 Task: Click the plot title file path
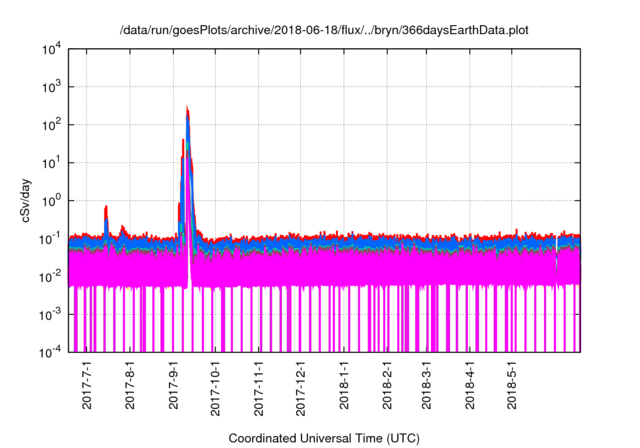tap(324, 30)
